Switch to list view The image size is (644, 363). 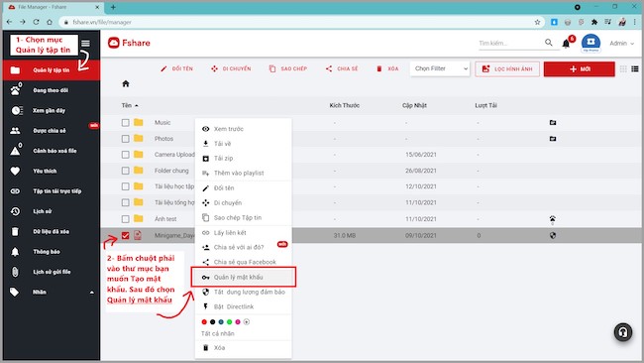click(635, 69)
